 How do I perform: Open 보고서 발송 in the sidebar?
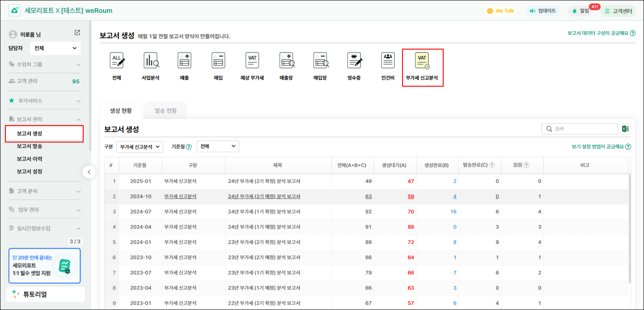[30, 146]
